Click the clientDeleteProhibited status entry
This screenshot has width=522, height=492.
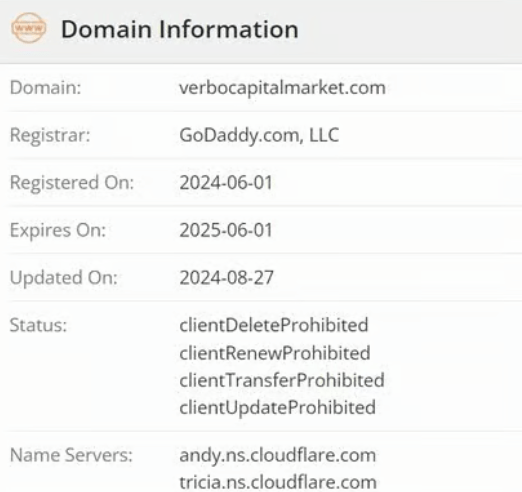point(274,325)
